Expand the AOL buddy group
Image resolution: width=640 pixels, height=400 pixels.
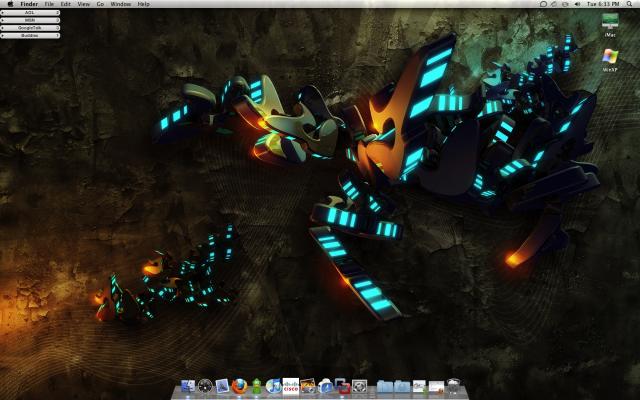[x=2, y=13]
